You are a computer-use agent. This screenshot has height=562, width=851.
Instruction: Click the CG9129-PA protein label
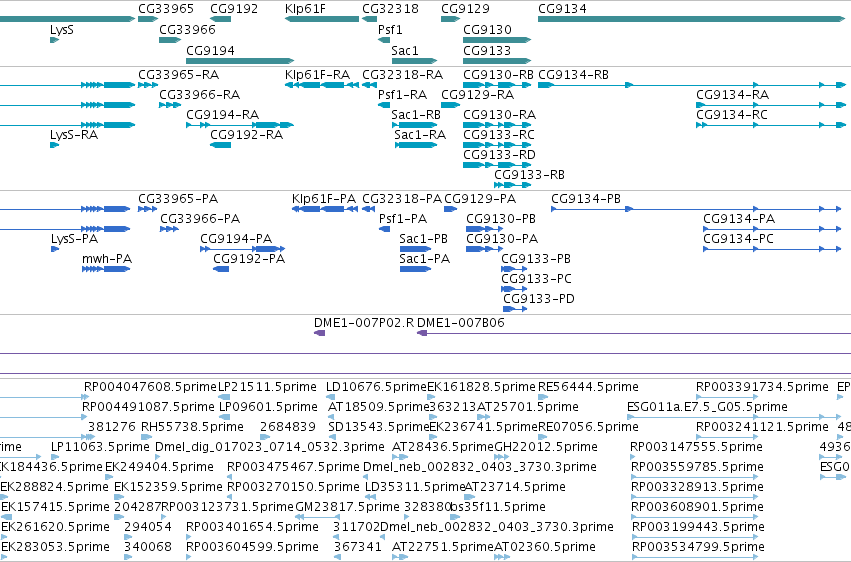pyautogui.click(x=480, y=199)
